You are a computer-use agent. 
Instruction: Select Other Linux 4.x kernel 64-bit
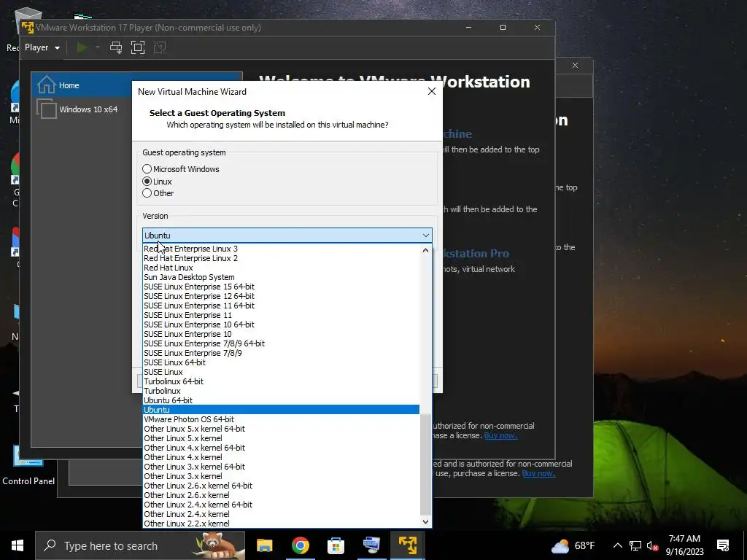[281, 448]
